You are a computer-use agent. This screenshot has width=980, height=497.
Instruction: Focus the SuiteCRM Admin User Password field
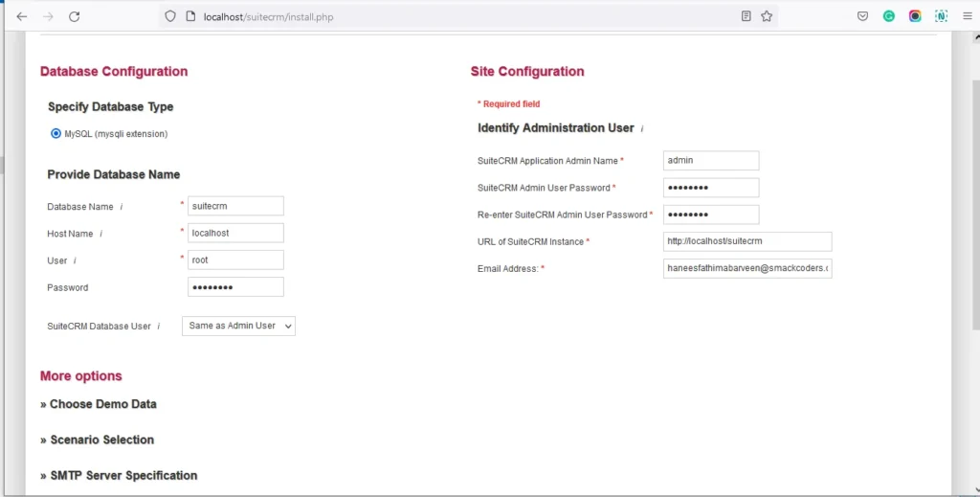(x=710, y=188)
